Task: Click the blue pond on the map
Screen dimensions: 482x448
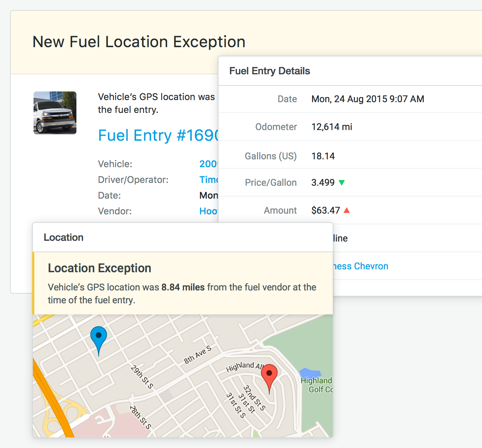Action: [310, 373]
